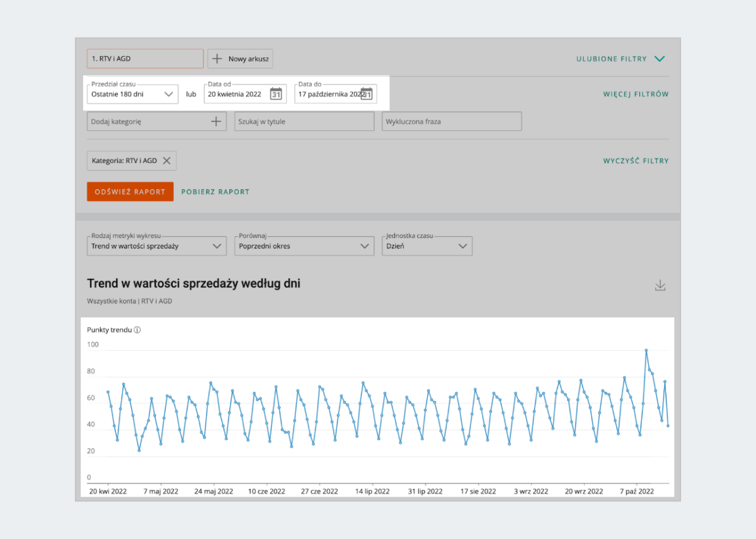Open the 'Jednostka czasu' dropdown
Viewport: 756px width, 539px height.
tap(427, 246)
